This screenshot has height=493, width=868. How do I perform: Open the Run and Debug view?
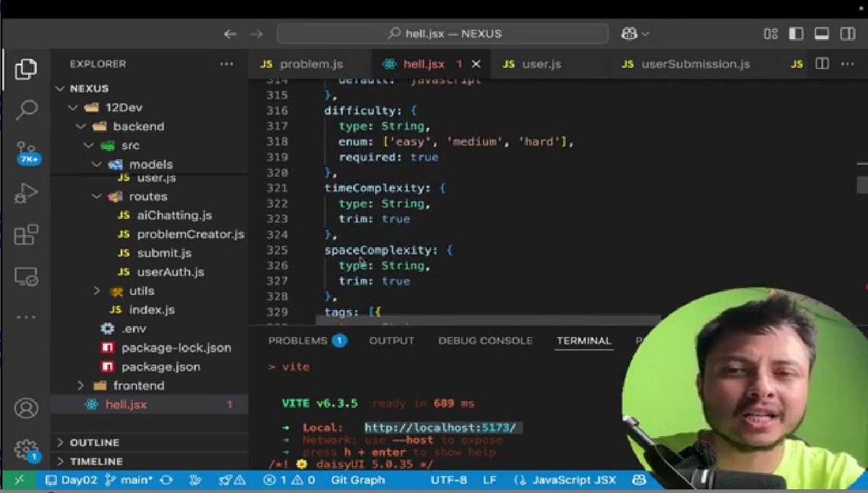coord(26,193)
